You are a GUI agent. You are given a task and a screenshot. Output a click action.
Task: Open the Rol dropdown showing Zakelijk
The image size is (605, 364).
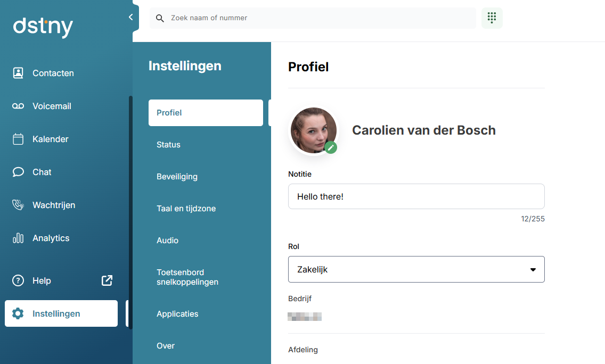416,269
